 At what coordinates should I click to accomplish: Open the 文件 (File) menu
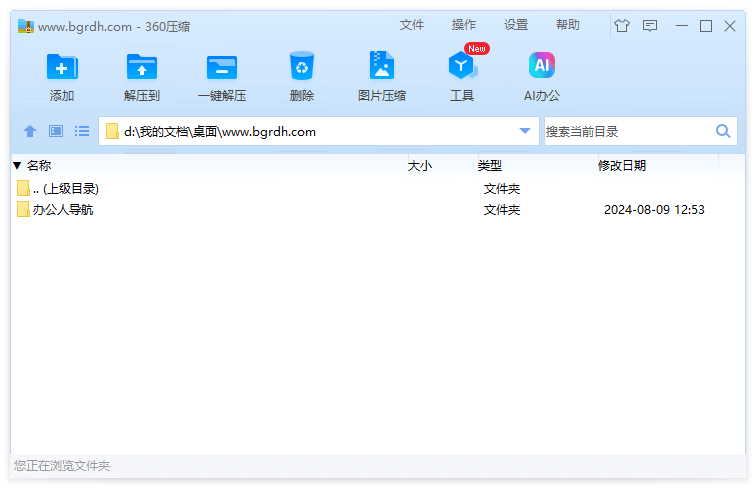412,25
